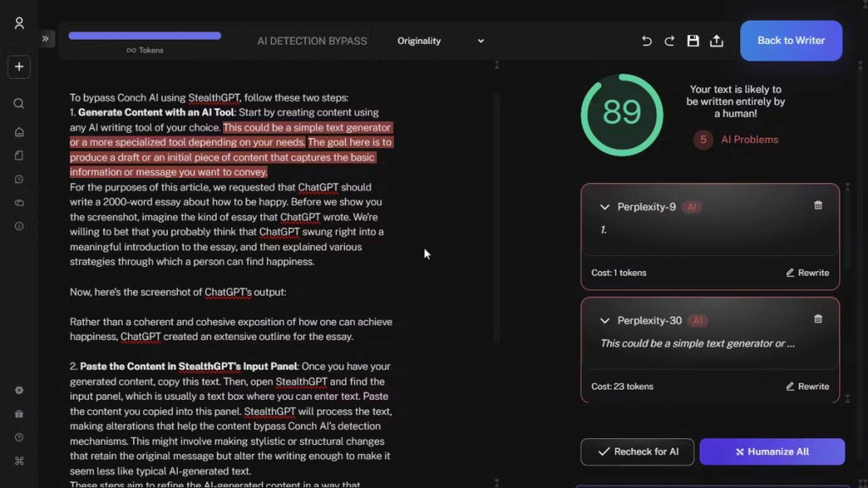
Task: Collapse the Perplexity-30 card
Action: point(604,321)
